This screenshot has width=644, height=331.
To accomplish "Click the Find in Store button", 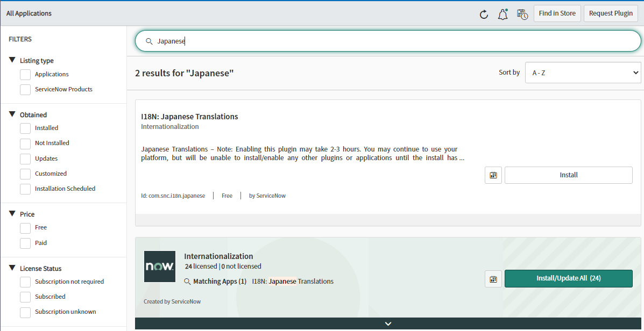I will (557, 13).
